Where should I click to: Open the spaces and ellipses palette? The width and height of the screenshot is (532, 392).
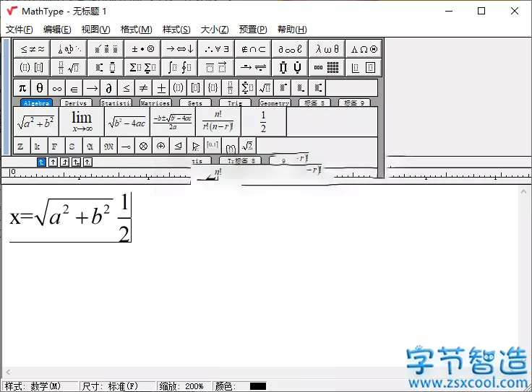(x=69, y=49)
